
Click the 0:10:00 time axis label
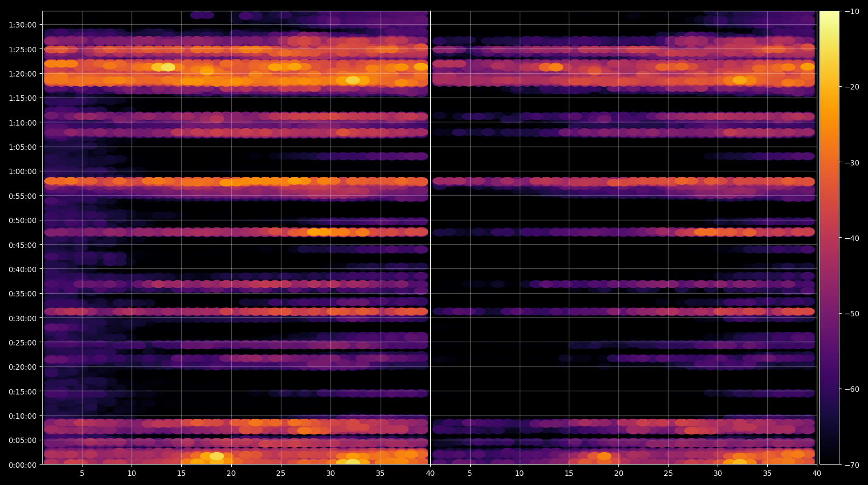(23, 416)
